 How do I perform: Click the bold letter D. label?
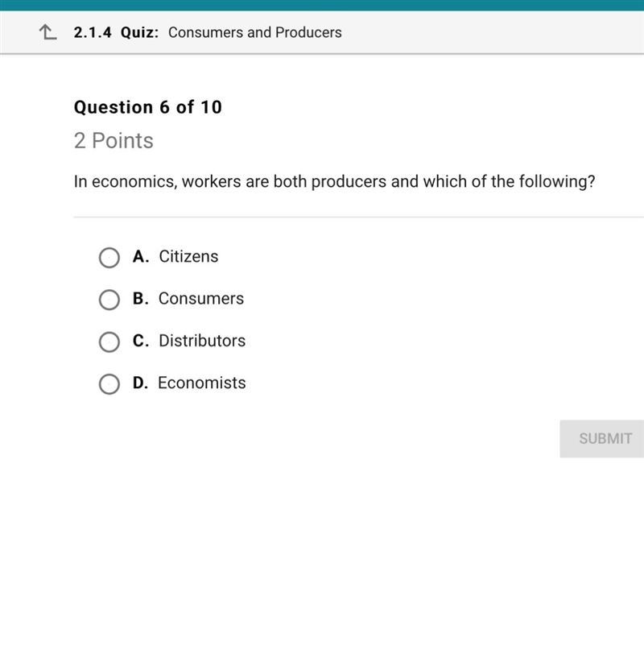click(x=140, y=383)
